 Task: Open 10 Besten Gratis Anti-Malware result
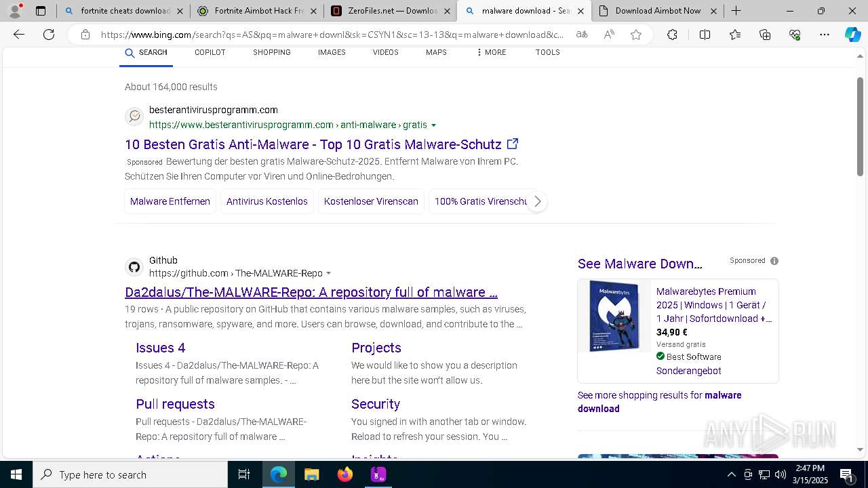tap(313, 144)
